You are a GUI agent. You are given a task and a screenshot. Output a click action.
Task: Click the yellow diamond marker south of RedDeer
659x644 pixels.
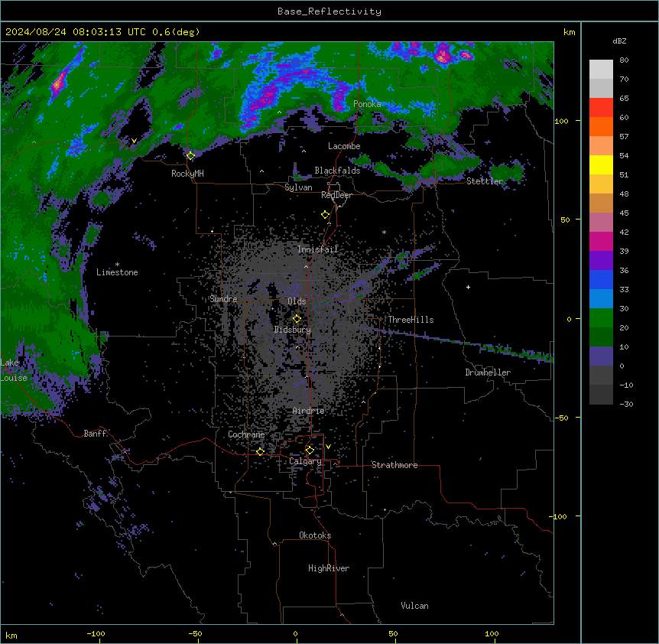pos(326,214)
